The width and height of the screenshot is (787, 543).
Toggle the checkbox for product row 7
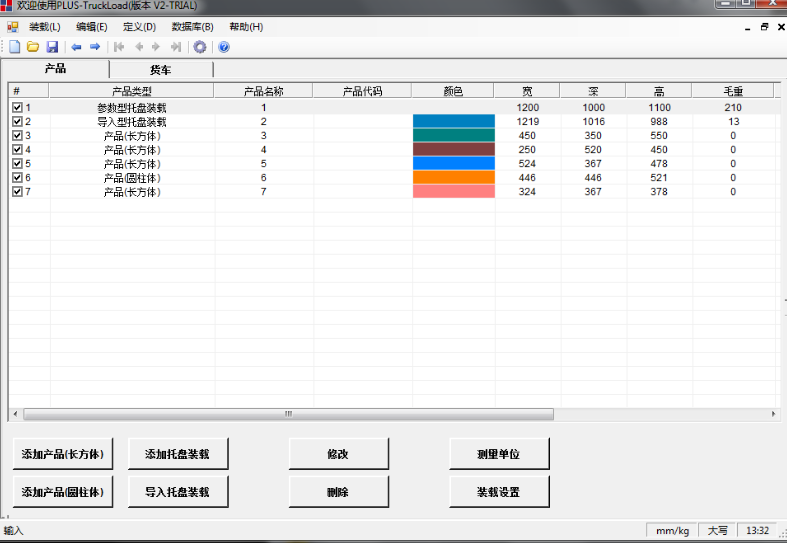[17, 192]
